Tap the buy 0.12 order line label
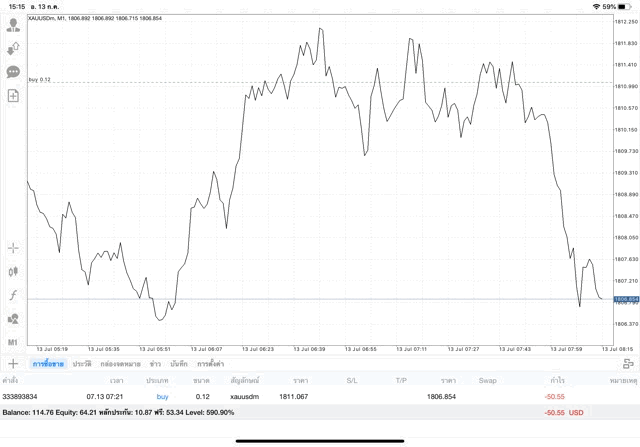 point(40,79)
